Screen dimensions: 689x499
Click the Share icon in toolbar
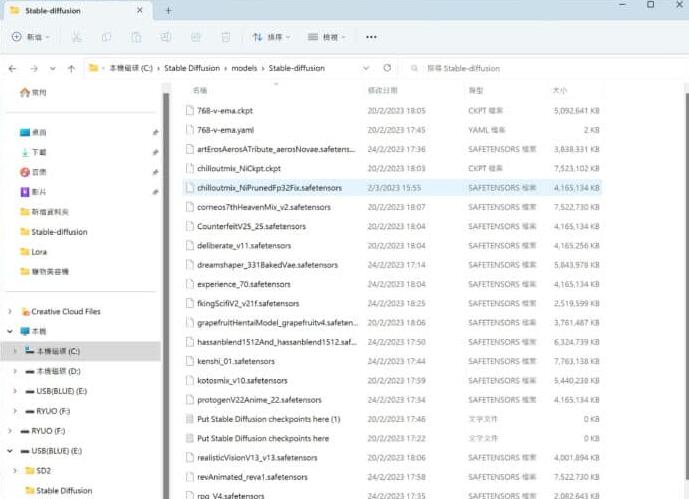(x=196, y=37)
